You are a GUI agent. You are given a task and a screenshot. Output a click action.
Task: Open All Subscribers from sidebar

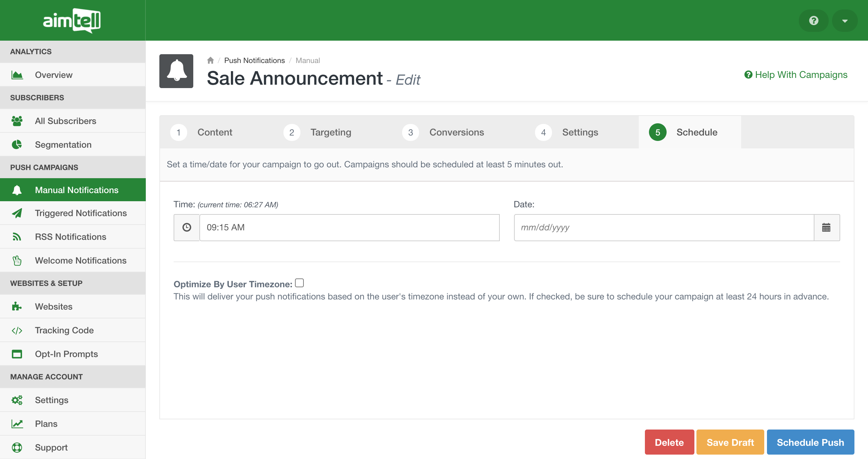click(x=65, y=121)
